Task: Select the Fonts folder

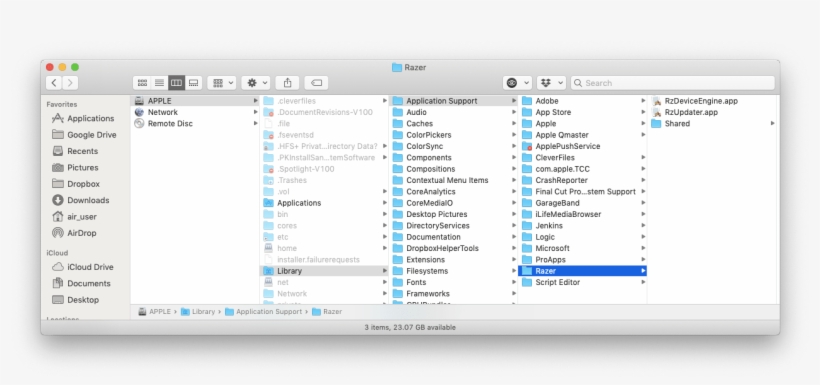Action: [454, 282]
